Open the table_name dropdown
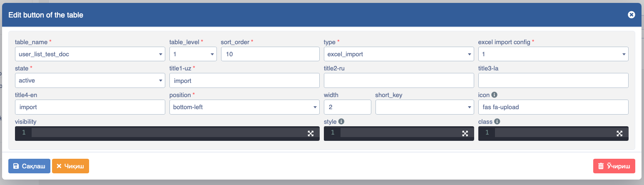Viewport: 644px width, 185px height. coord(90,54)
